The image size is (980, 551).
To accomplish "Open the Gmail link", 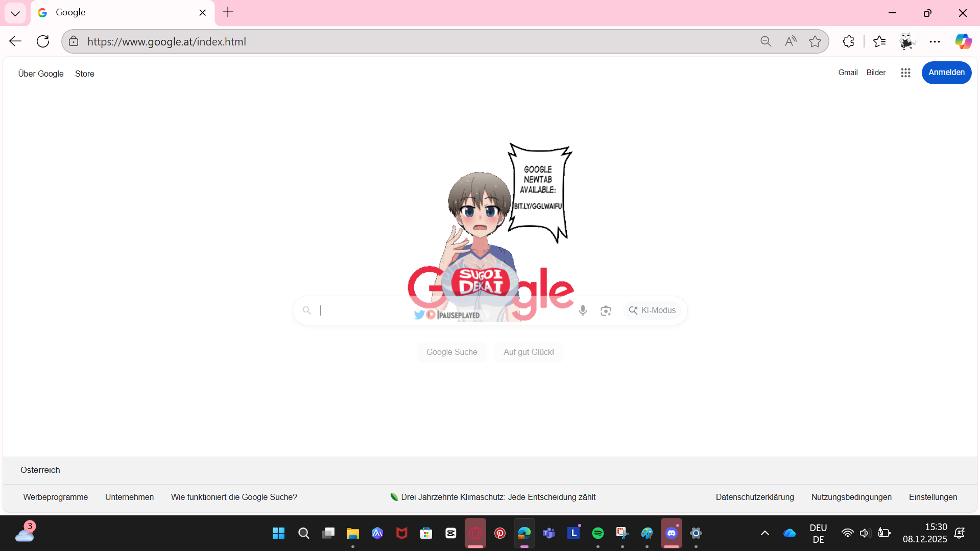I will pyautogui.click(x=848, y=73).
